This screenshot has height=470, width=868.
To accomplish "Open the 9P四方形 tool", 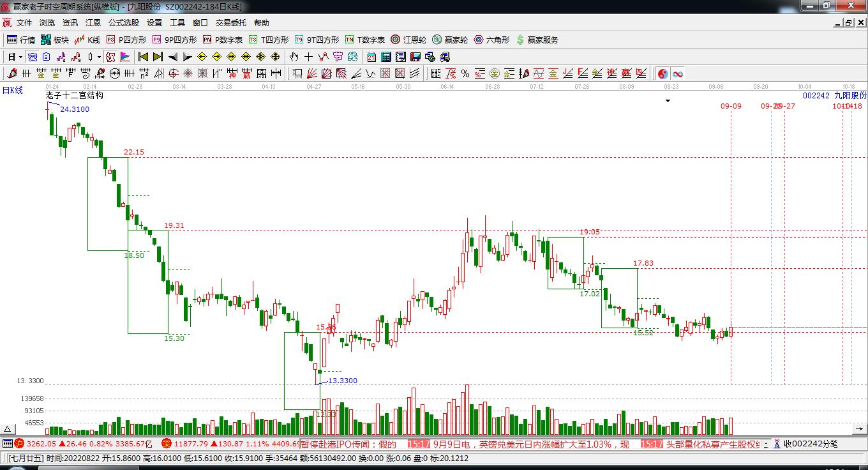I will [174, 40].
